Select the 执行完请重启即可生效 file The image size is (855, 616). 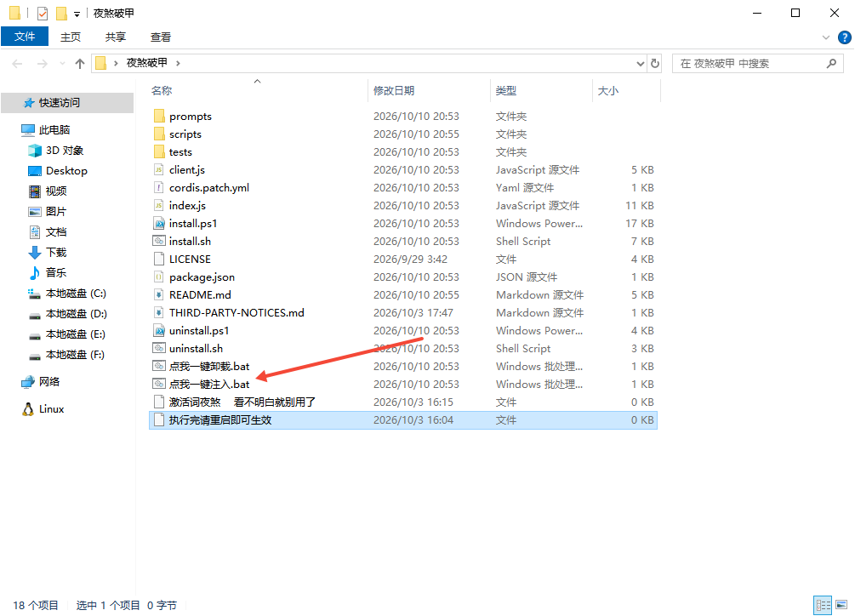403,420
